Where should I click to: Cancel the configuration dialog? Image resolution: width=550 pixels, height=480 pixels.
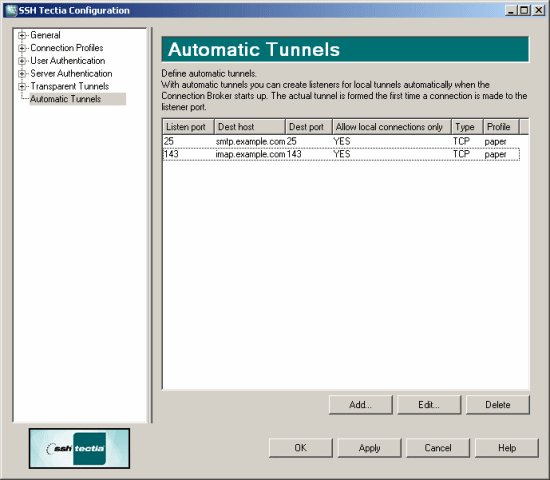point(438,448)
